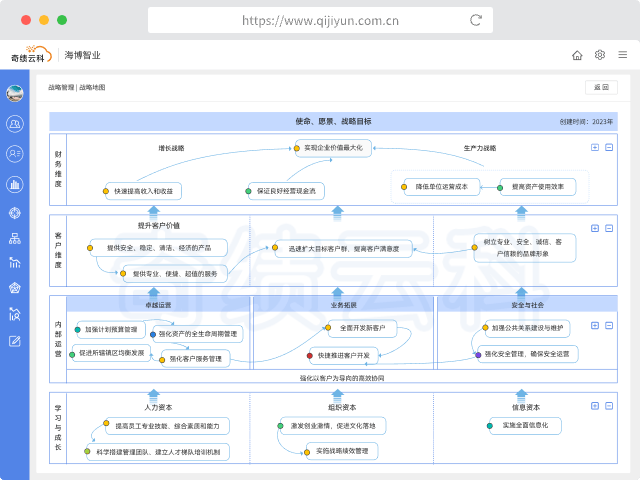Click the browser address bar
The image size is (640, 480).
coord(320,19)
